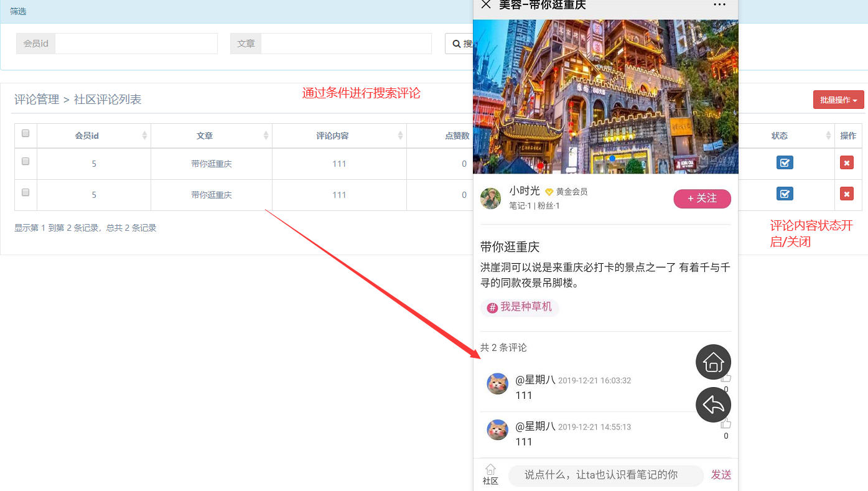
Task: Tap the 黄金会员 badge label
Action: (572, 192)
